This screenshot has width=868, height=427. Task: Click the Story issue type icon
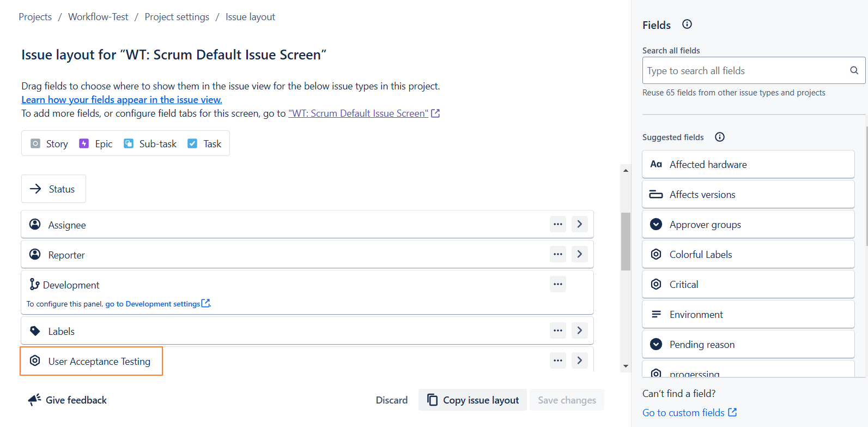(x=35, y=143)
